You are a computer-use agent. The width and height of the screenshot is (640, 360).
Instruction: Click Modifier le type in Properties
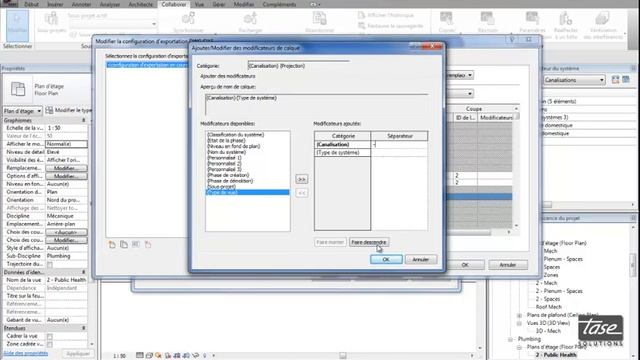pos(69,110)
